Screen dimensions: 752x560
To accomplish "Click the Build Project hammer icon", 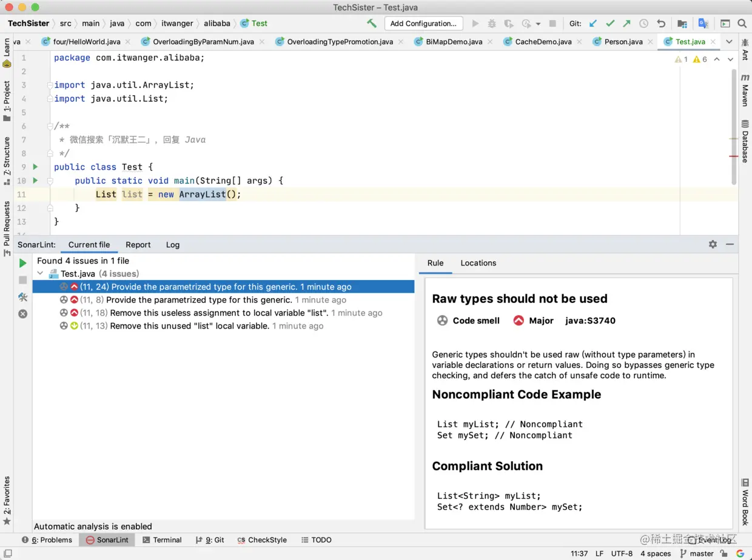I will (x=372, y=24).
